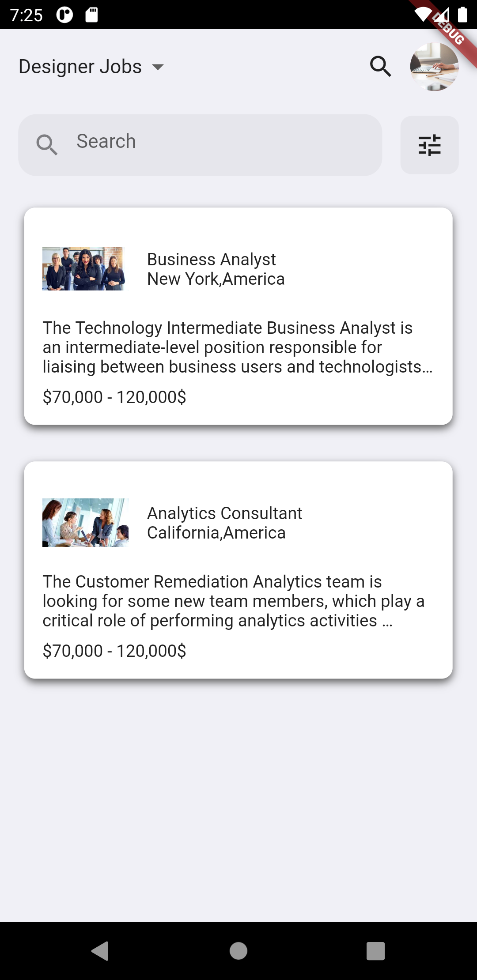Image resolution: width=477 pixels, height=980 pixels.
Task: Expand the Designer Jobs dropdown arrow
Action: pyautogui.click(x=158, y=67)
